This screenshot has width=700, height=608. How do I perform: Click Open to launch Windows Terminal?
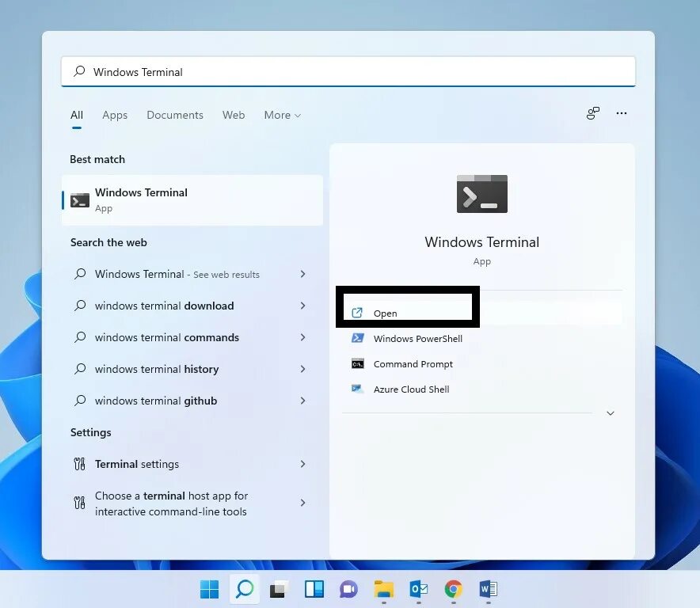click(481, 313)
